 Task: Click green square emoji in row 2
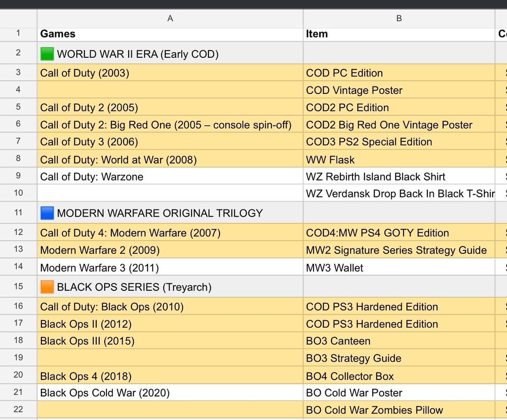coord(47,54)
